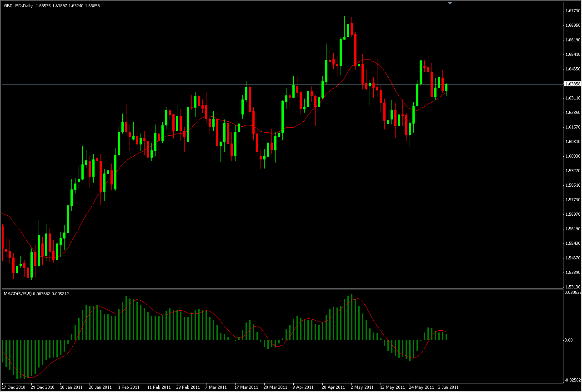Click the 2 May 2011 date label

point(361,387)
